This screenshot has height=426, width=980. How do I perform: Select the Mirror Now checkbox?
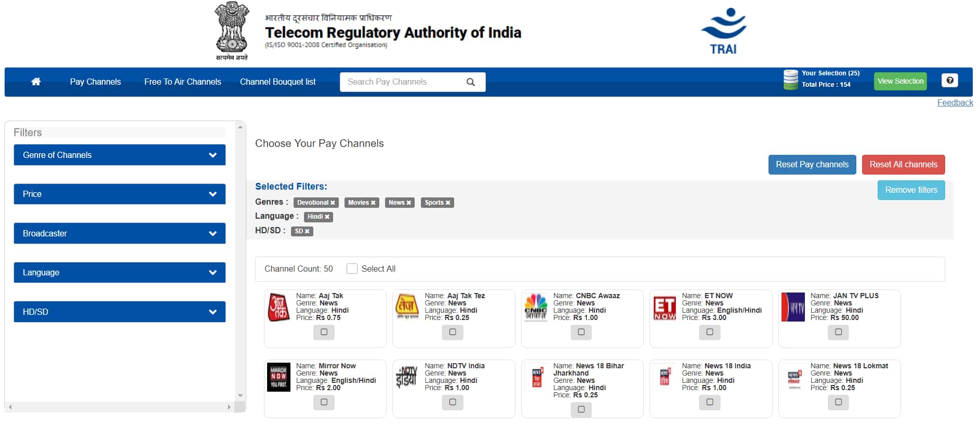(324, 402)
